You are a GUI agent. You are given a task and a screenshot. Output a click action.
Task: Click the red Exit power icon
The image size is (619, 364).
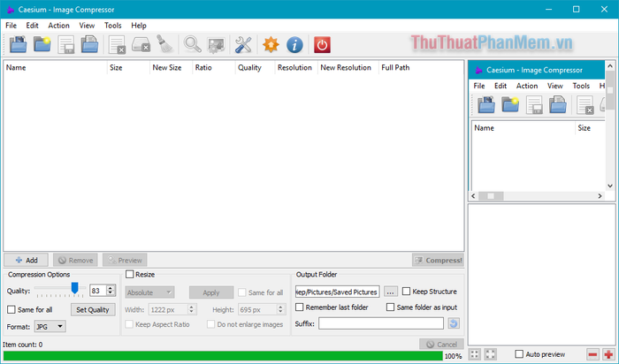(322, 44)
